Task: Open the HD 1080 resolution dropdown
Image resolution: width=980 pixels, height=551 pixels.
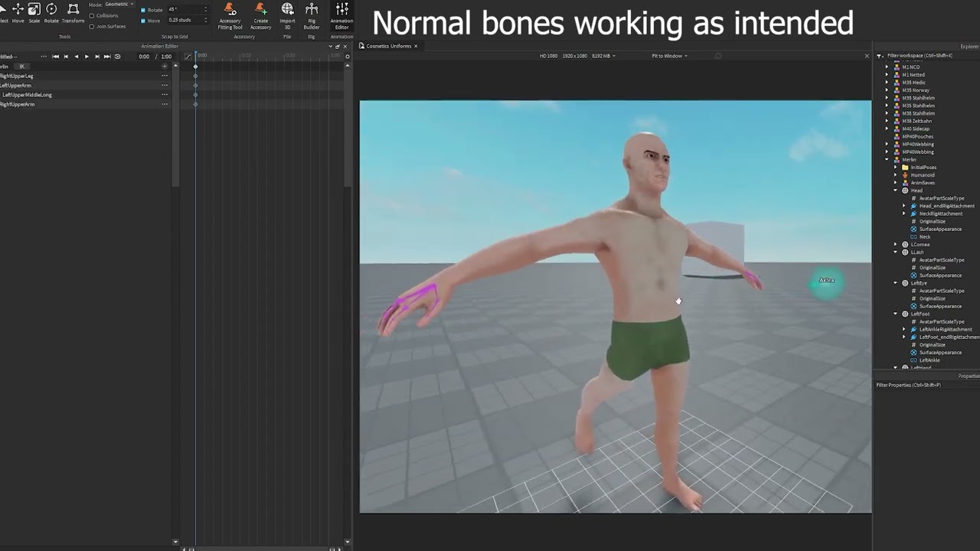Action: 578,56
